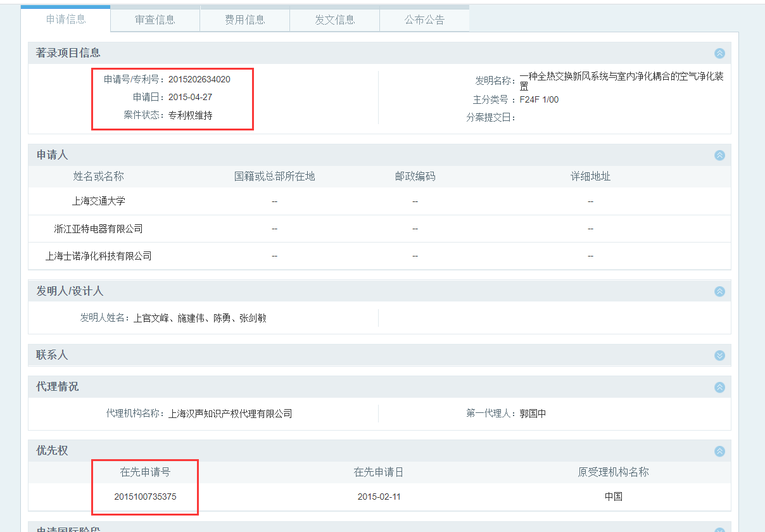Viewport: 765px width, 532px height.
Task: Collapse the 发明人/设计人 section arrow icon
Action: [719, 291]
